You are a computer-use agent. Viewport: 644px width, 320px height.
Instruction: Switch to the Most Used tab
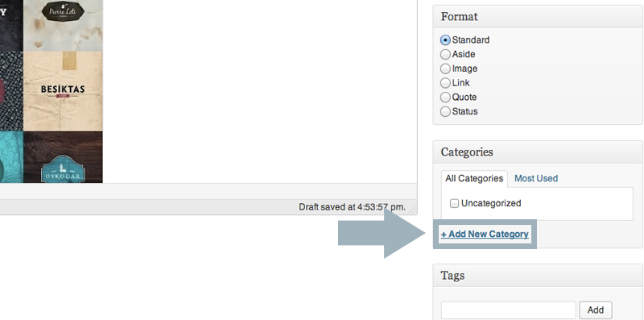click(536, 178)
